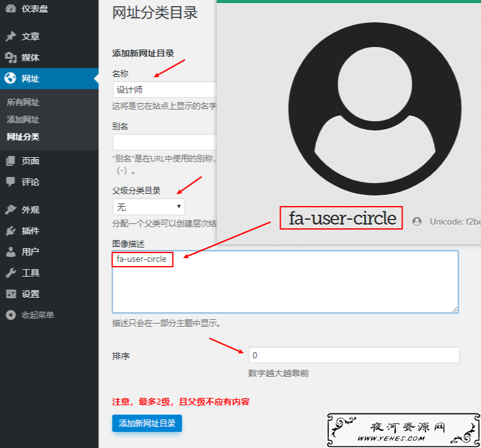Click the settings icon beside 设置
The height and width of the screenshot is (448, 481).
pyautogui.click(x=11, y=294)
